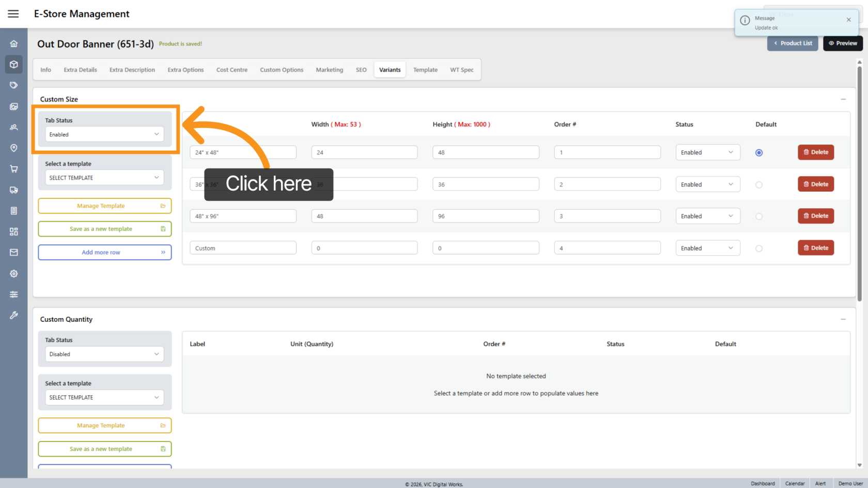
Task: Open Custom Size Tab Status dropdown
Action: (x=104, y=134)
